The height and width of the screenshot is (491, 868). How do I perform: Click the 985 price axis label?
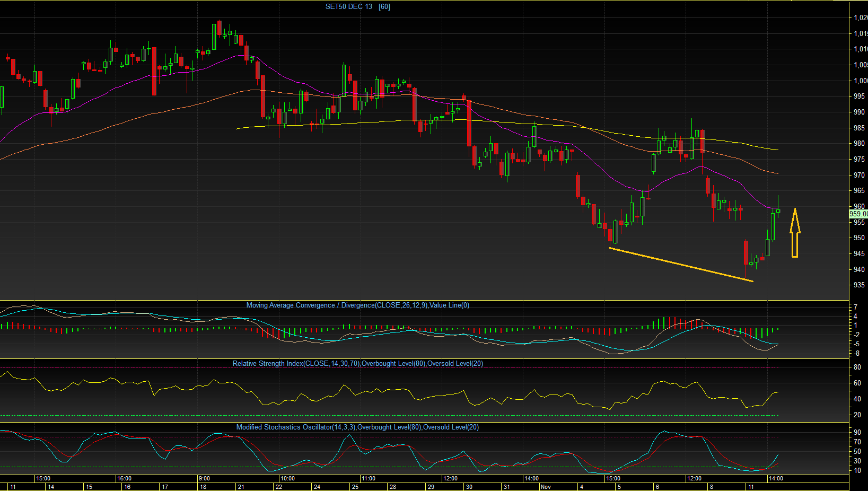tap(859, 128)
